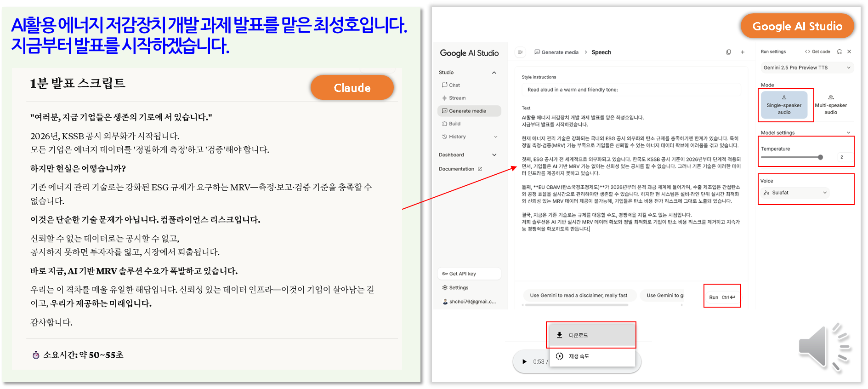Choose suggestion 'Use Gemini to read a disclaimer, really fast'

[579, 295]
